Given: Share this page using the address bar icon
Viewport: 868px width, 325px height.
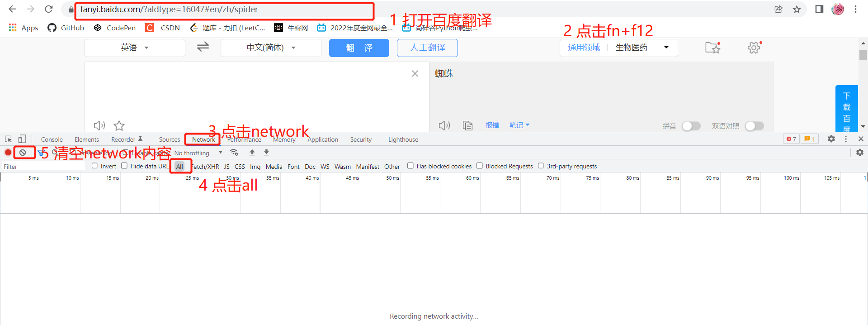Looking at the screenshot, I should (x=778, y=9).
